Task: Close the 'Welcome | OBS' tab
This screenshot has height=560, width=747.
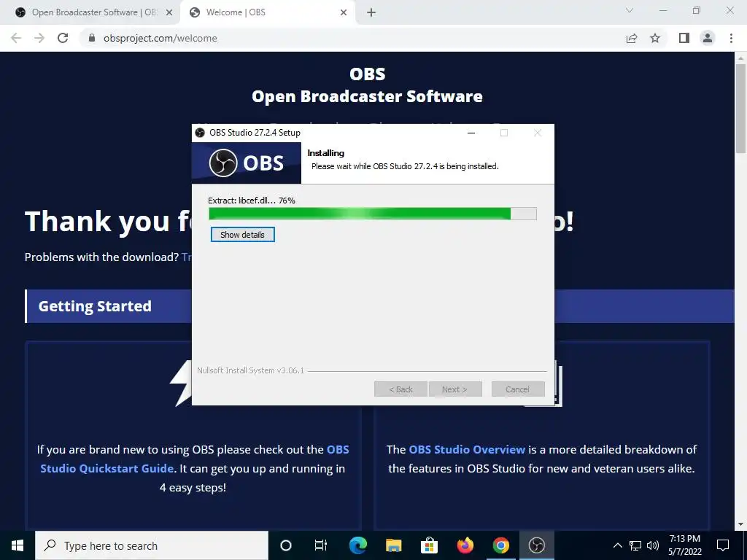Action: [x=344, y=12]
